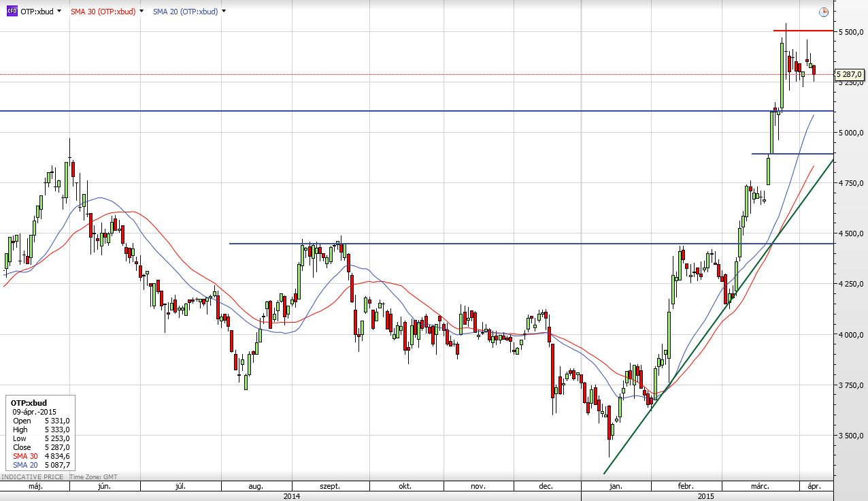Click the Close row in the info box
868x501 pixels.
click(x=41, y=447)
